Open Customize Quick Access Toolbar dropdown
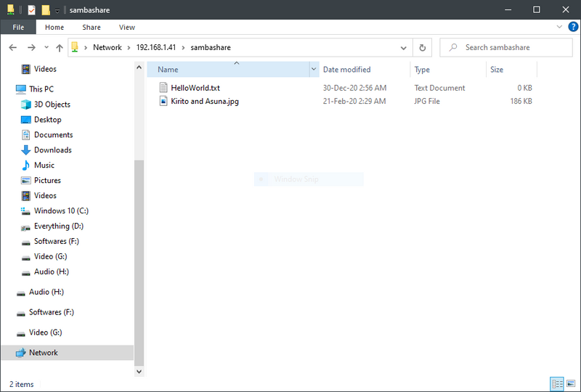This screenshot has height=392, width=581. click(x=57, y=10)
